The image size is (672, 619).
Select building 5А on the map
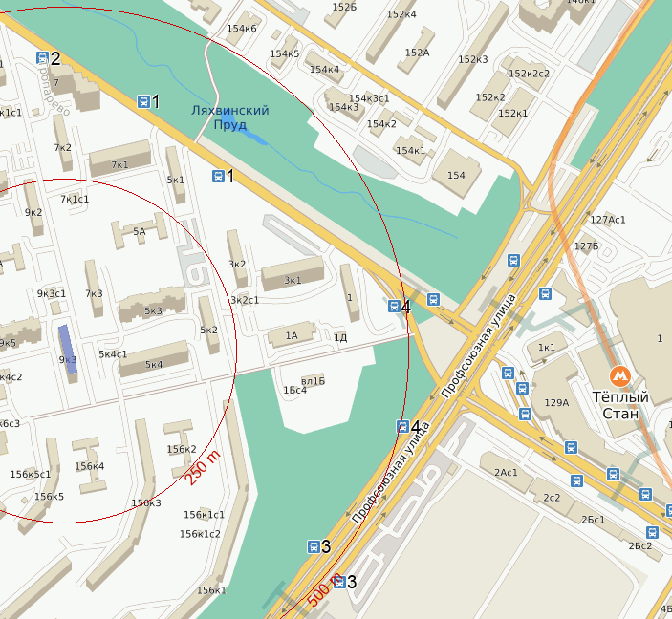(140, 231)
